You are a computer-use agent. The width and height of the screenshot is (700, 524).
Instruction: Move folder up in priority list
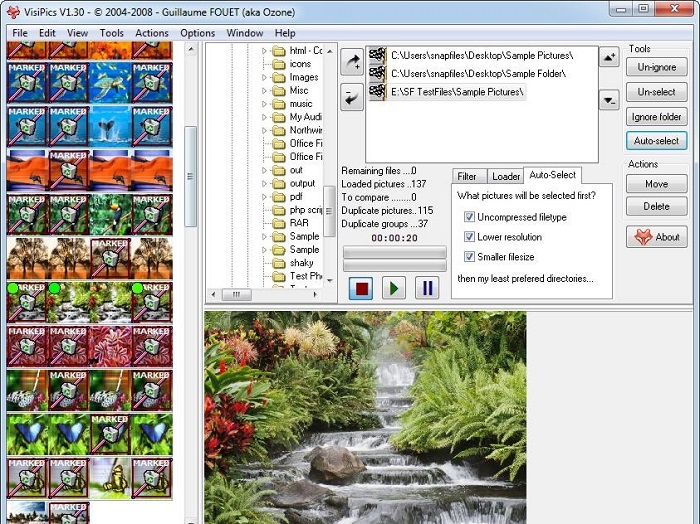click(x=609, y=57)
